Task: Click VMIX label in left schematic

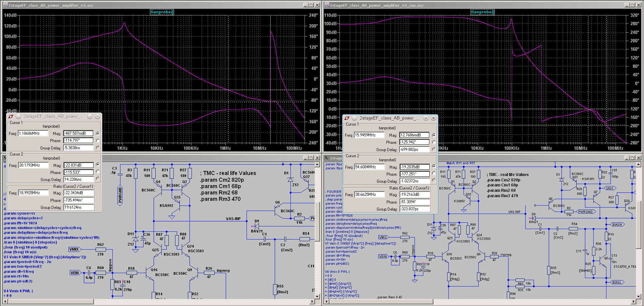Action: (x=74, y=249)
